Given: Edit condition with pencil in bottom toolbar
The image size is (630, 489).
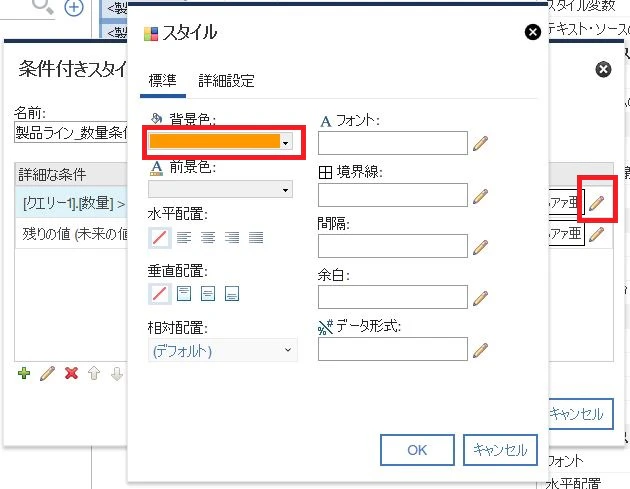Looking at the screenshot, I should click(47, 373).
